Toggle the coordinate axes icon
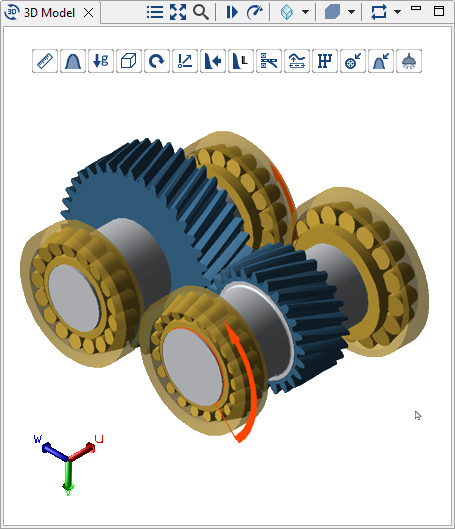This screenshot has height=529, width=455. [185, 61]
